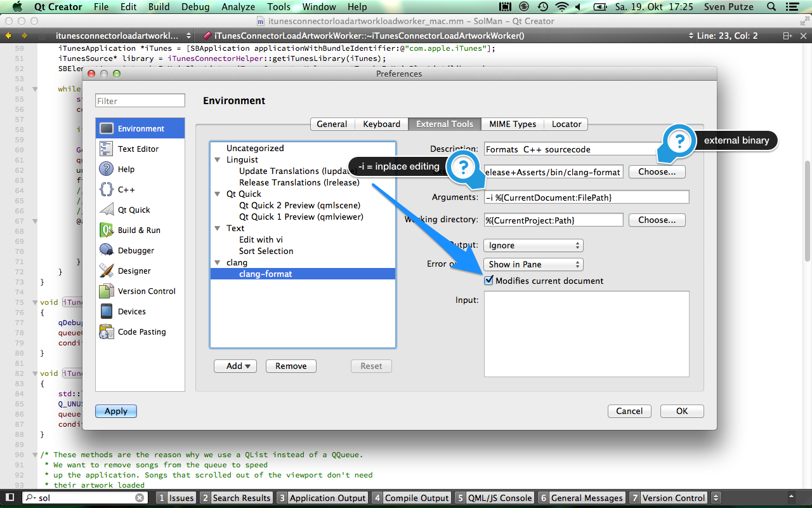The height and width of the screenshot is (508, 812).
Task: Select Sort Selection tool
Action: pyautogui.click(x=266, y=251)
